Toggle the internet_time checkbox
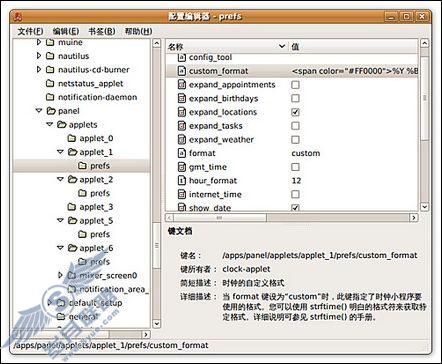Screen dimensions: 442x364 (295, 194)
